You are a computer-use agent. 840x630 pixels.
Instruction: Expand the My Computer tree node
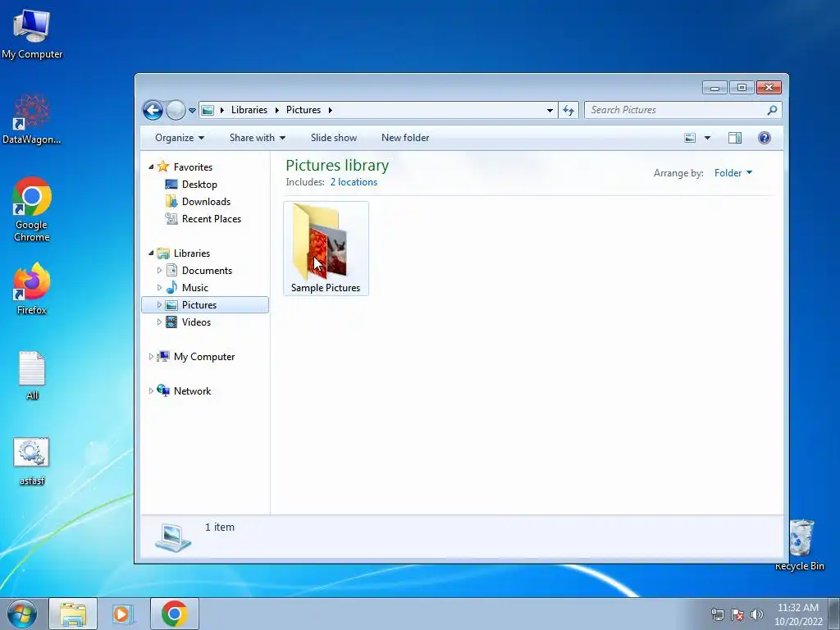click(x=151, y=356)
